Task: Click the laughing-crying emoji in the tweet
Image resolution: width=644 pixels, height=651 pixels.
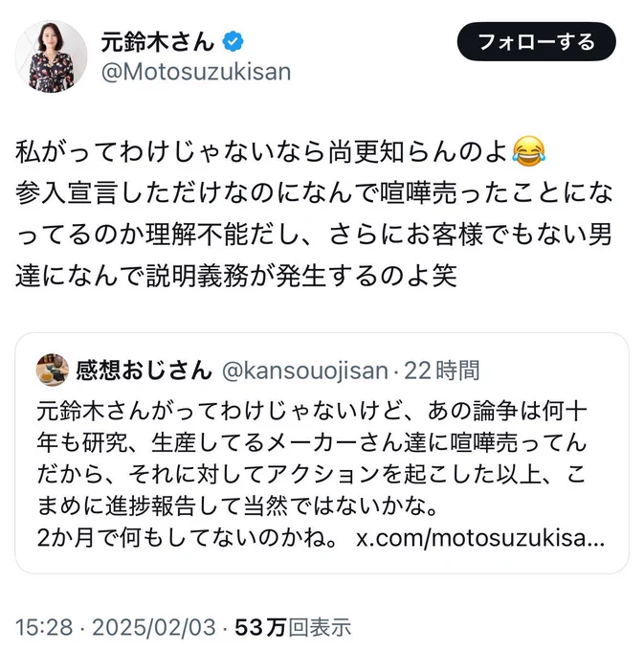Action: [528, 151]
